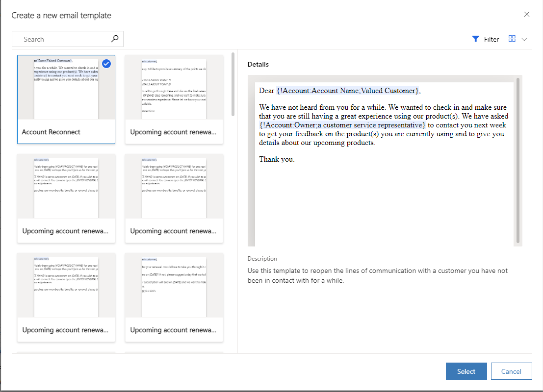543x392 pixels.
Task: Click the Select button
Action: [x=466, y=371]
